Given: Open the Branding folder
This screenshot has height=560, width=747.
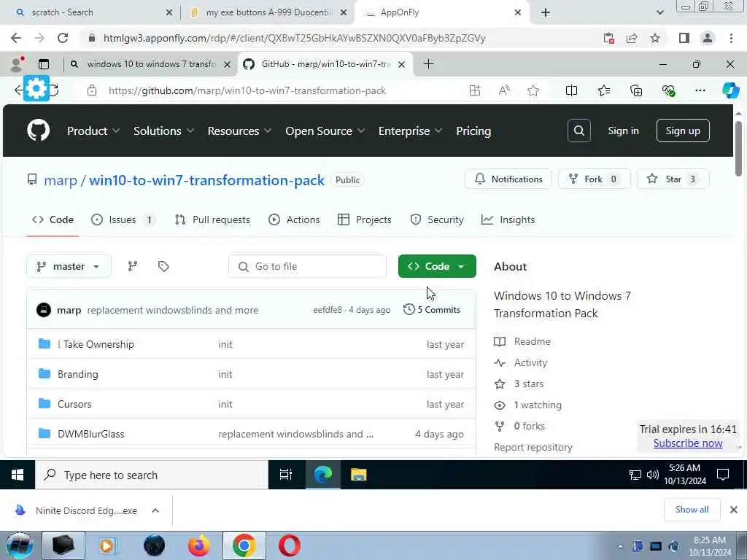Looking at the screenshot, I should pos(77,374).
